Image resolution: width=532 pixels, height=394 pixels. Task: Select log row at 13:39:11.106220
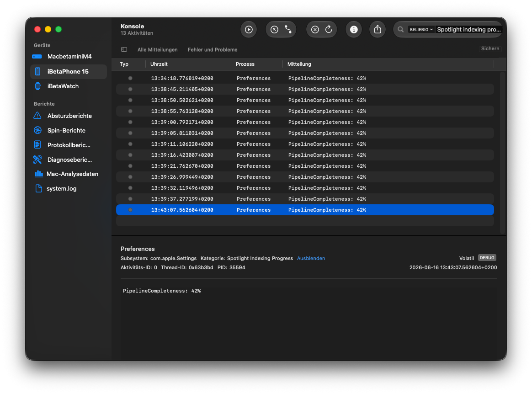(305, 144)
